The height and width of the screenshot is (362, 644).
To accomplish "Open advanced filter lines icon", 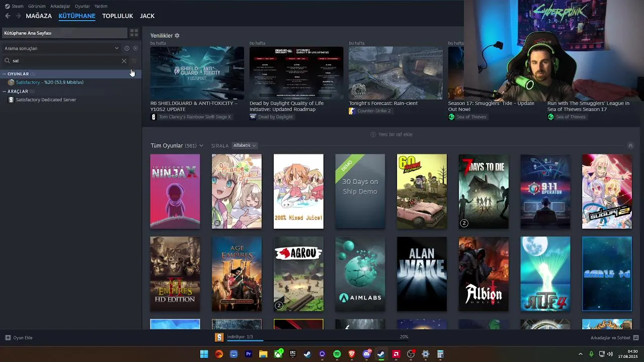I will [x=134, y=61].
